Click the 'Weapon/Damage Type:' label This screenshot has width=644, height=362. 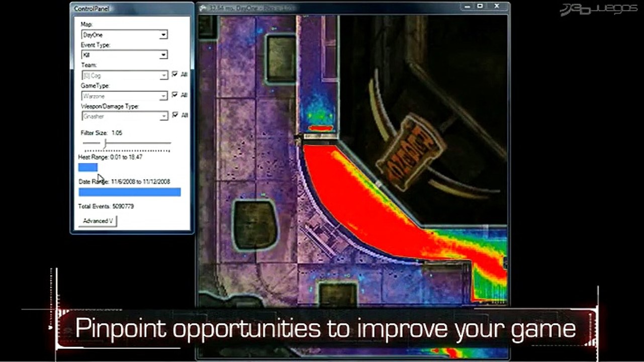click(x=110, y=106)
